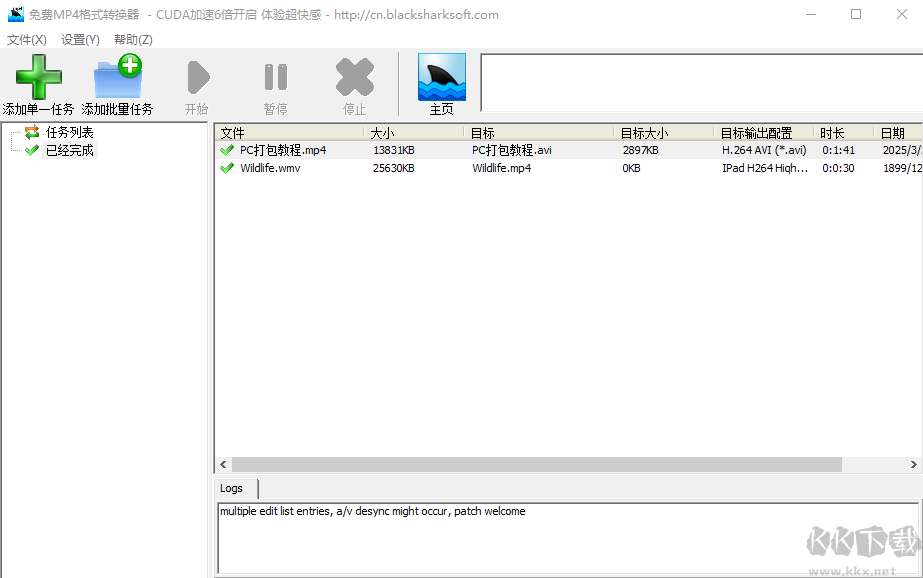Click the 1899/12 date cell
The image size is (923, 578).
point(902,168)
